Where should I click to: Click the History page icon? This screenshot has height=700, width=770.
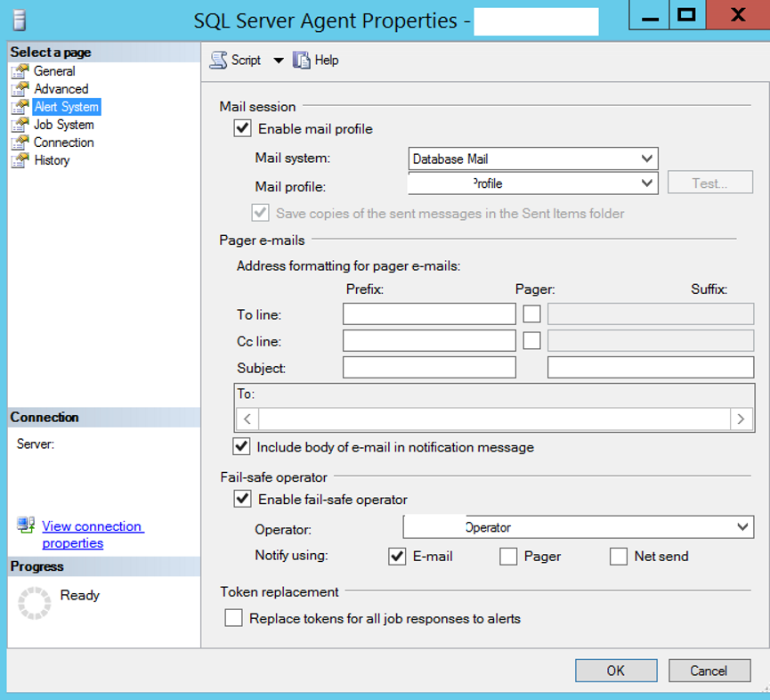point(20,160)
